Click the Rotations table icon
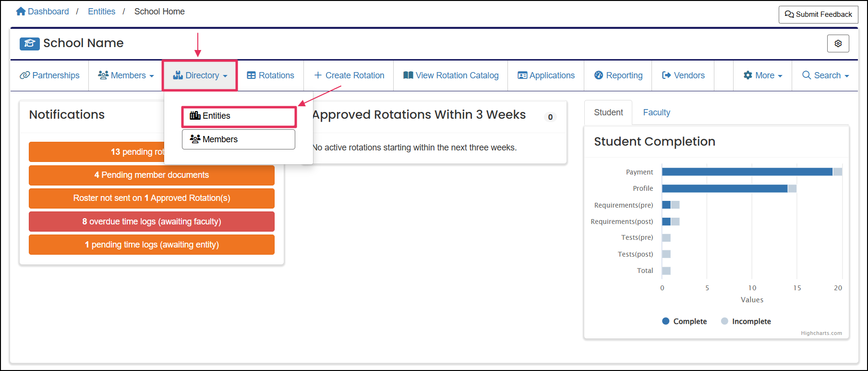The height and width of the screenshot is (371, 868). pyautogui.click(x=251, y=75)
